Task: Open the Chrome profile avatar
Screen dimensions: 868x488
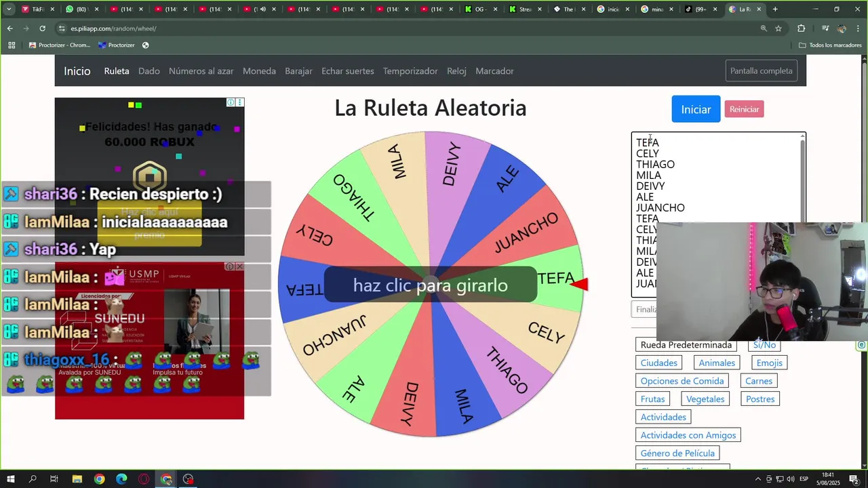Action: [842, 28]
